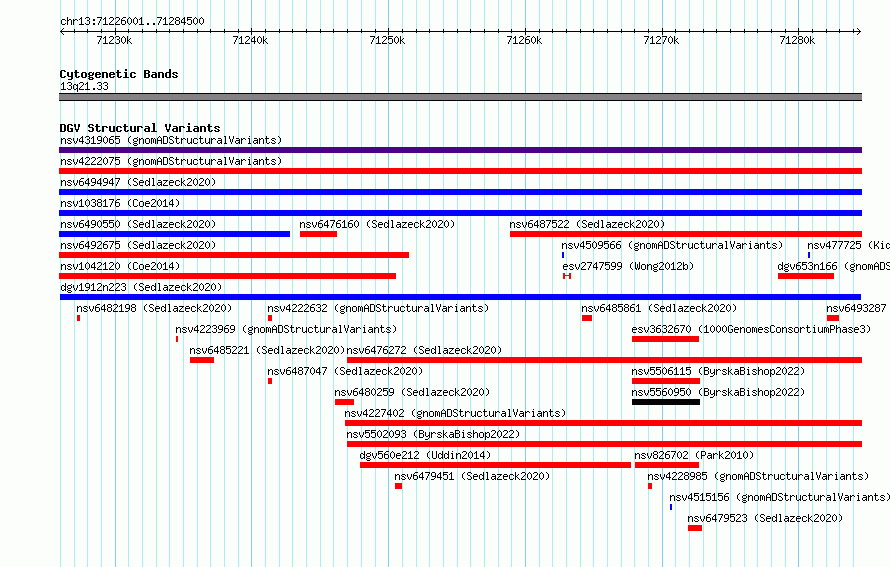Click the red bar under dgv560e212
This screenshot has width=890, height=567.
pos(495,465)
